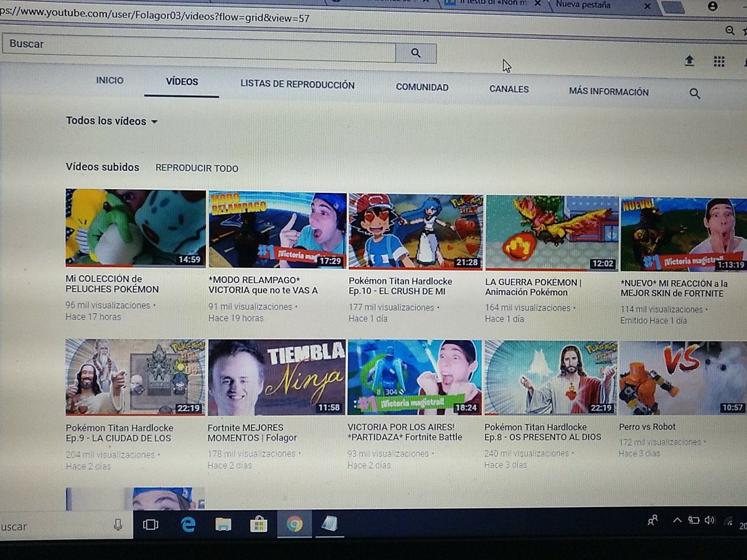
Task: Click the Windows taskbar search box
Action: 66,526
